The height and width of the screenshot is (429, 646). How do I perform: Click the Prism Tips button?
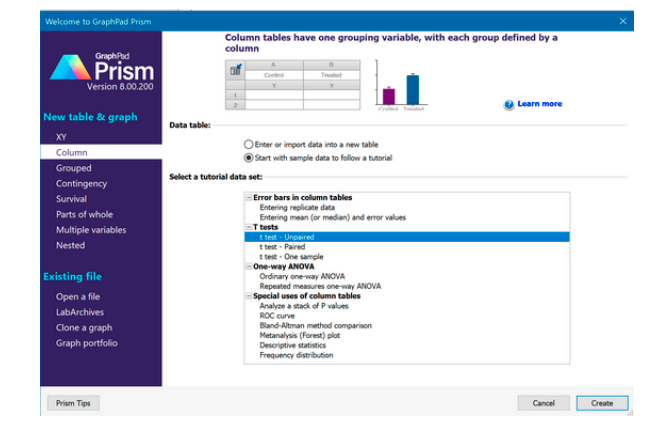click(x=73, y=403)
